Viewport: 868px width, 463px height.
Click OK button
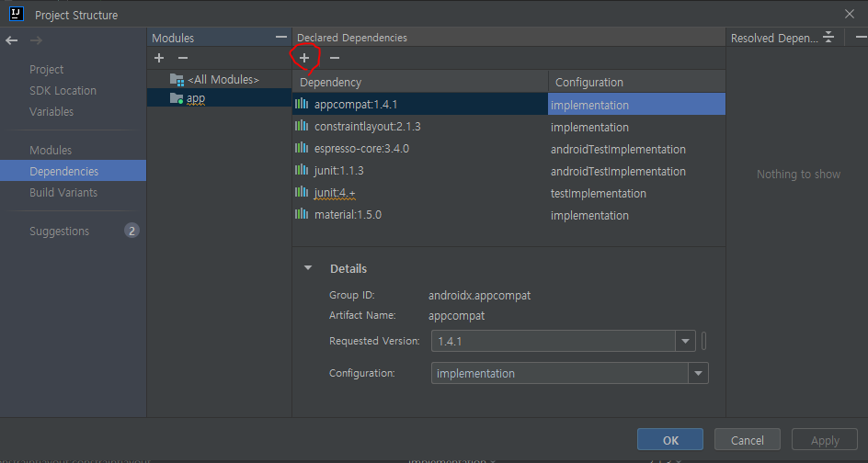[x=669, y=440]
